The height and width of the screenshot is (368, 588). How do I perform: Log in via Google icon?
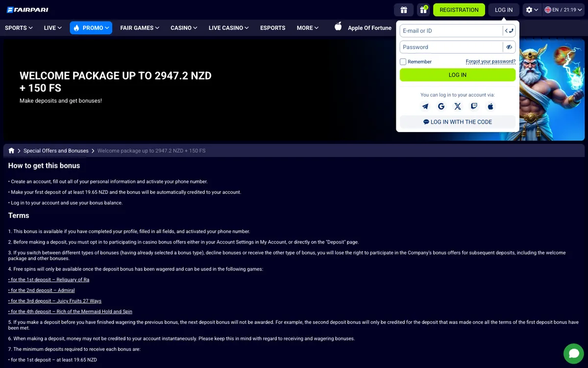[441, 106]
